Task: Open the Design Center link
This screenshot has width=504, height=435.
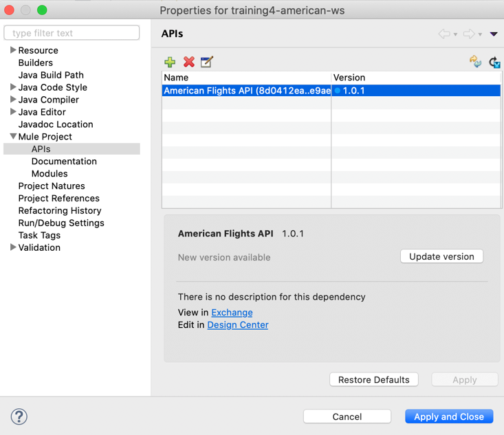Action: click(237, 325)
